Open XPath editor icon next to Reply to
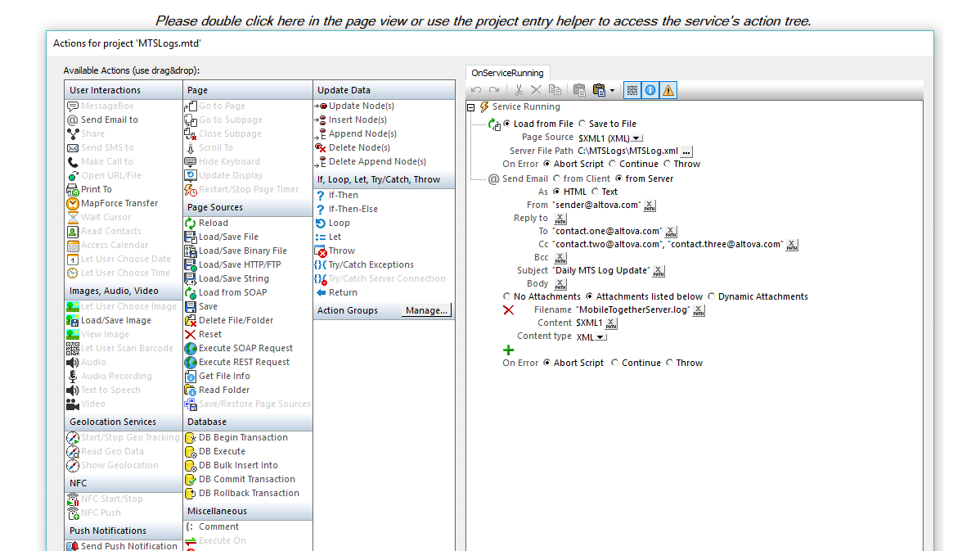This screenshot has width=980, height=551. 560,219
